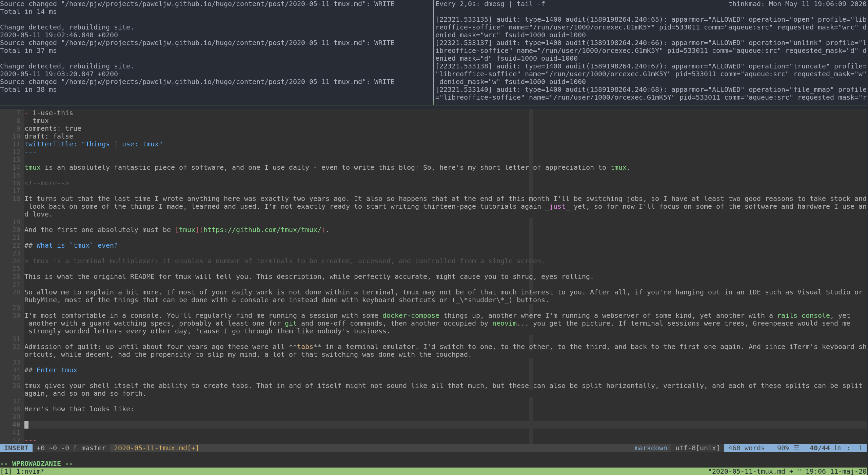Click the Total in 14 ms hugo output

[x=28, y=12]
